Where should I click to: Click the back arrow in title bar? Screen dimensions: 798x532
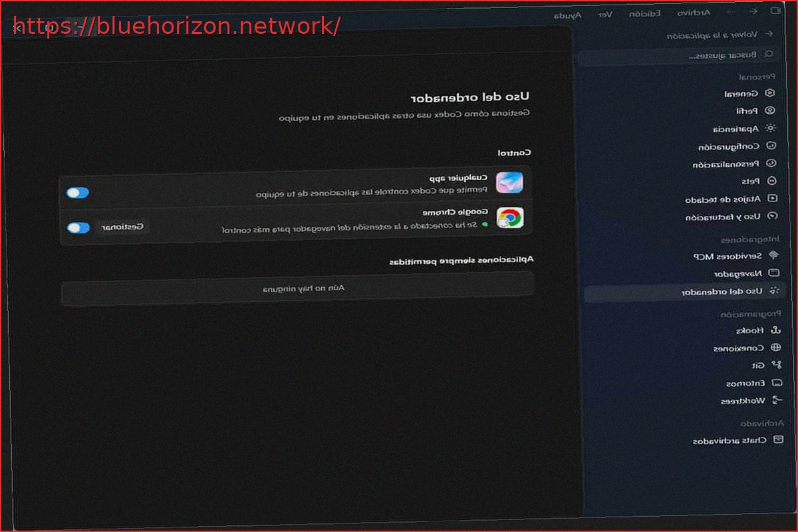[x=753, y=11]
